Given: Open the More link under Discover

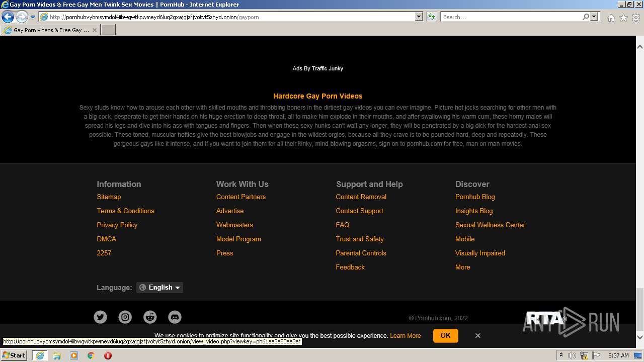Looking at the screenshot, I should [462, 267].
